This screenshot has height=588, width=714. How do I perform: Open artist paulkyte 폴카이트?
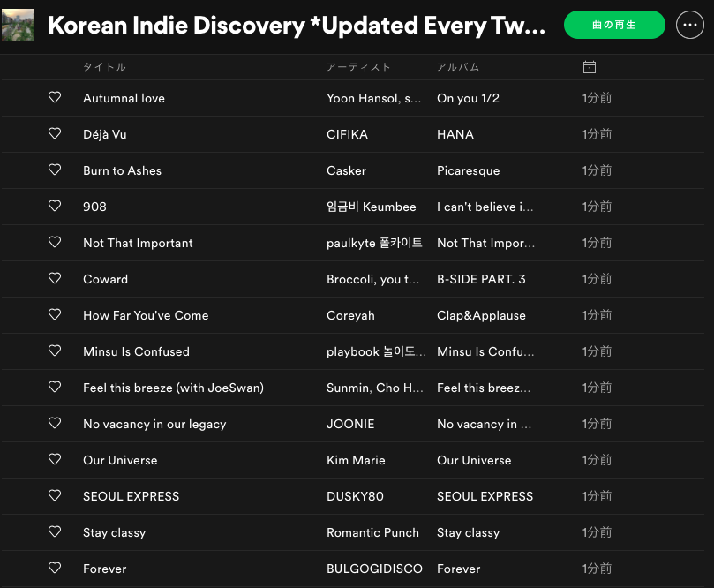pyautogui.click(x=374, y=243)
